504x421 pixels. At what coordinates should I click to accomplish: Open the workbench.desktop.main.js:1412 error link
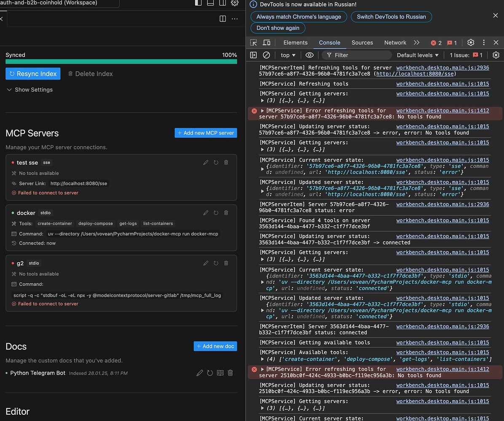(x=442, y=110)
